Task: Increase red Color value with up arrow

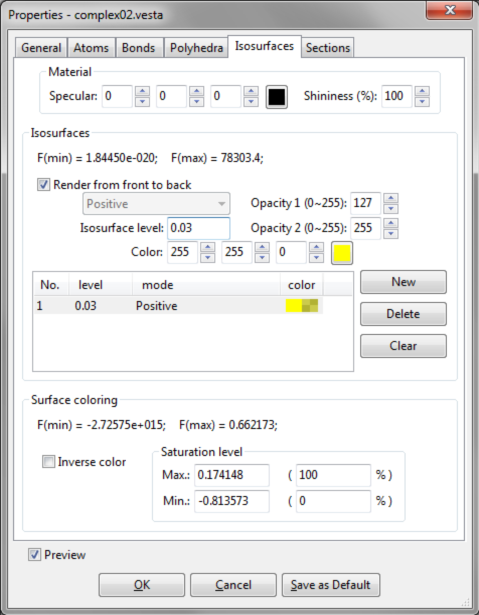Action: click(x=208, y=247)
